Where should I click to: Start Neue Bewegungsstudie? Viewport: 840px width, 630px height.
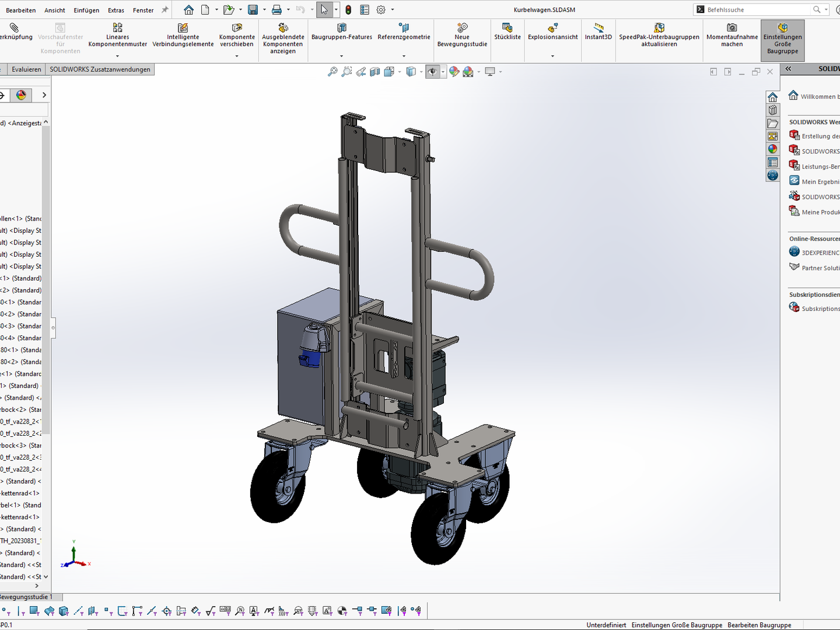[x=462, y=36]
